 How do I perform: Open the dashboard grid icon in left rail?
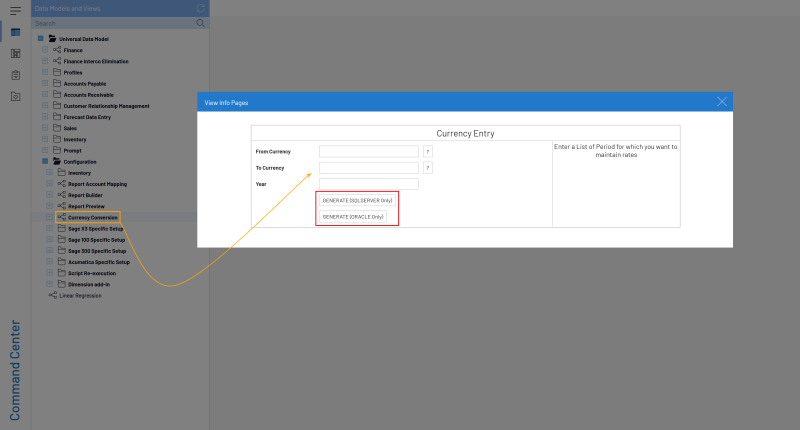point(15,53)
